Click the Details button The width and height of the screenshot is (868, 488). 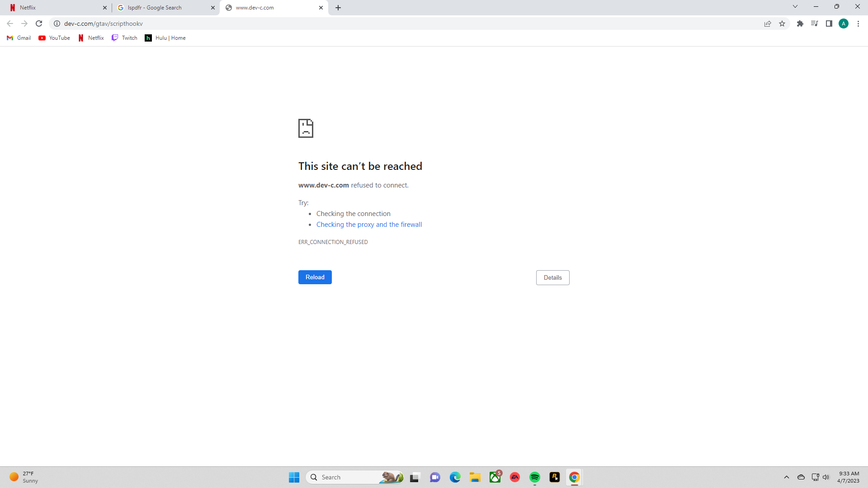[552, 277]
